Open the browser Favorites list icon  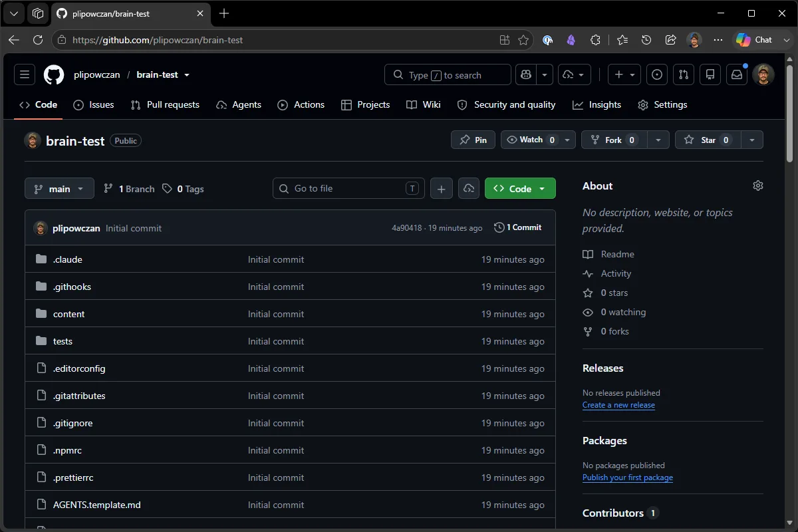(622, 40)
